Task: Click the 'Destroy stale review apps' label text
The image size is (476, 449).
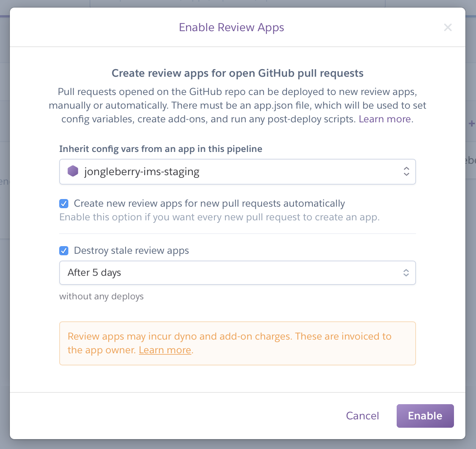Action: [x=131, y=251]
